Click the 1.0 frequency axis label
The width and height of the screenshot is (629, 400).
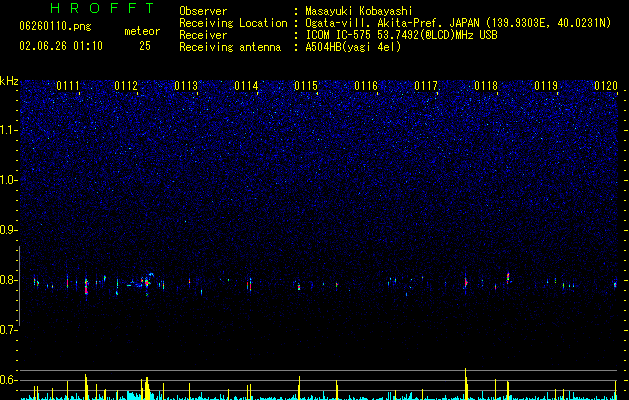click(x=8, y=180)
